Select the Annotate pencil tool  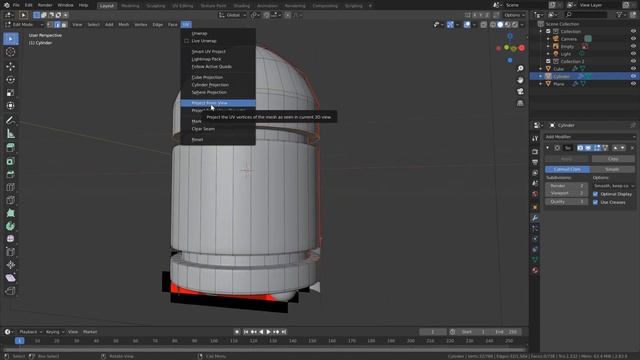[11, 120]
